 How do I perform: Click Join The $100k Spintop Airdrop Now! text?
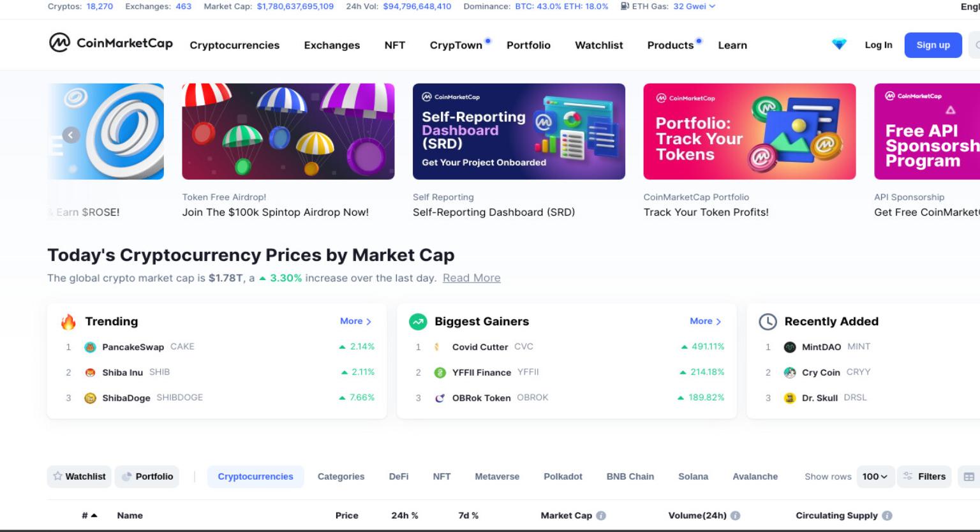pyautogui.click(x=276, y=212)
